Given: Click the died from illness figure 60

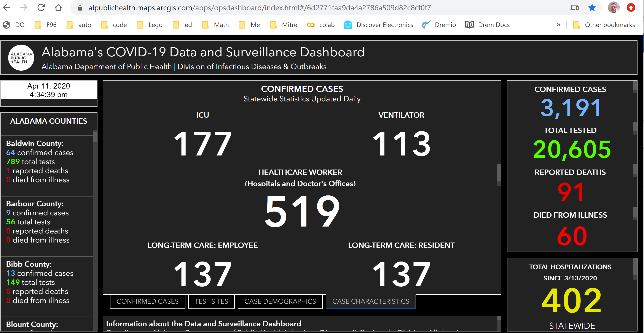Looking at the screenshot, I should click(572, 236).
